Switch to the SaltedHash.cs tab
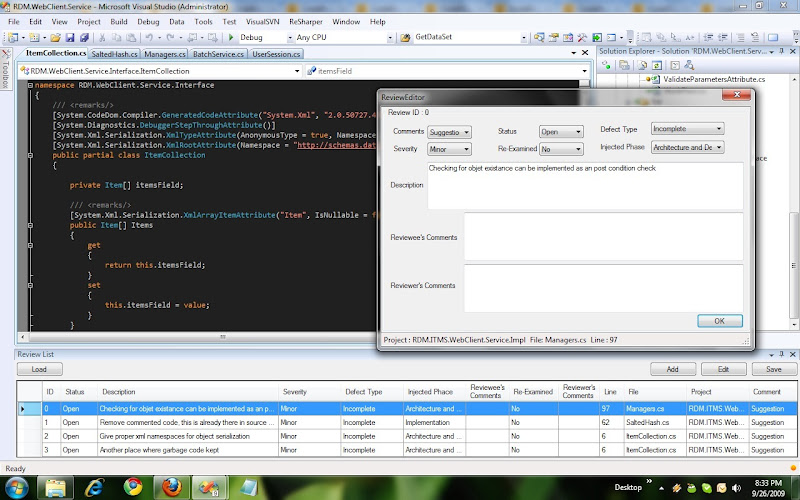 (x=113, y=54)
